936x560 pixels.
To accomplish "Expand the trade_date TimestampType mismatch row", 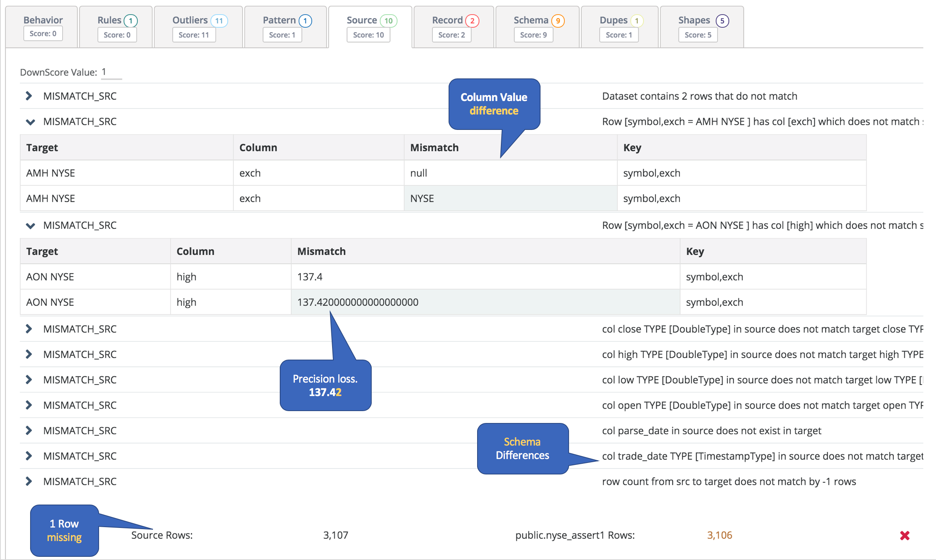I will (x=29, y=456).
